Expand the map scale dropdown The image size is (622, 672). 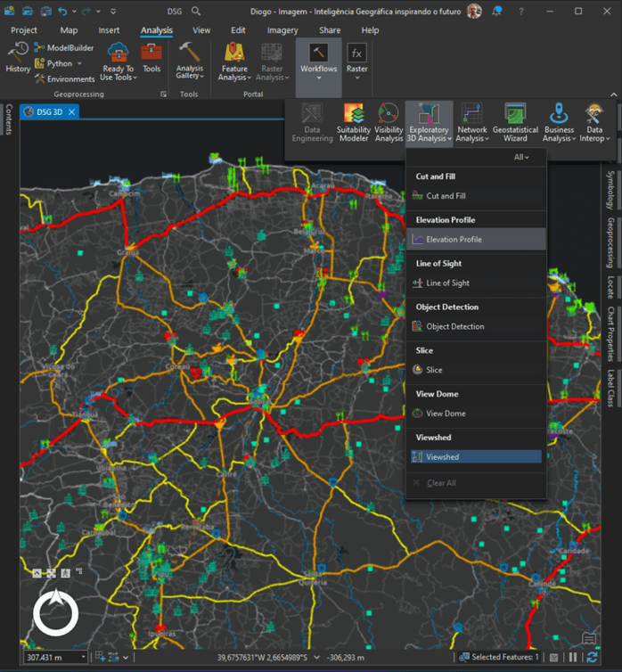84,658
